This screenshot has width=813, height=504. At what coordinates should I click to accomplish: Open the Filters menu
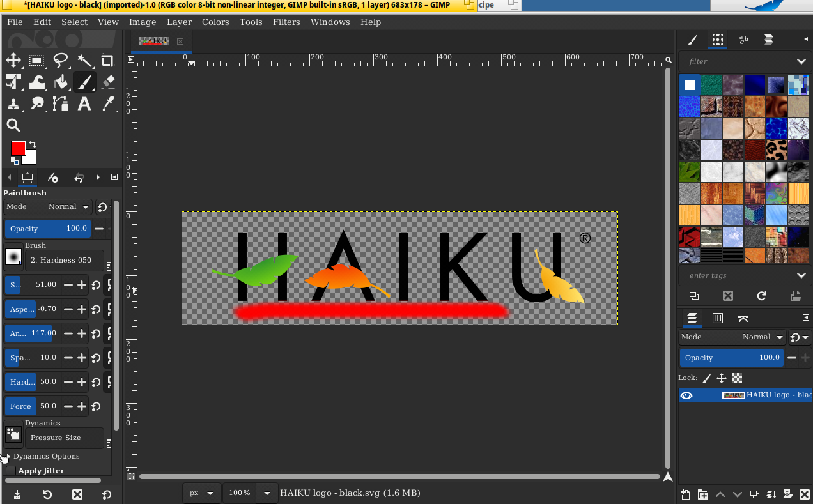tap(286, 22)
